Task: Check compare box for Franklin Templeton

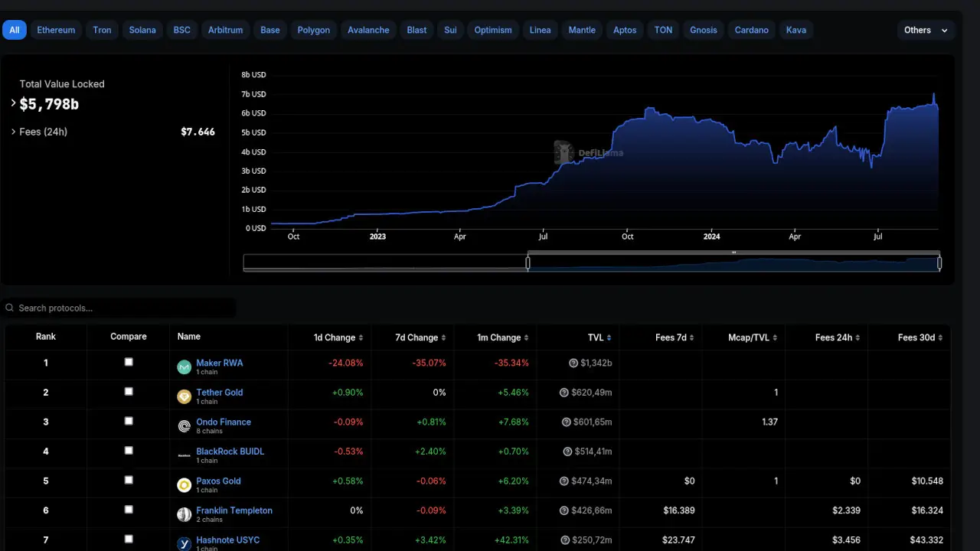Action: [129, 509]
